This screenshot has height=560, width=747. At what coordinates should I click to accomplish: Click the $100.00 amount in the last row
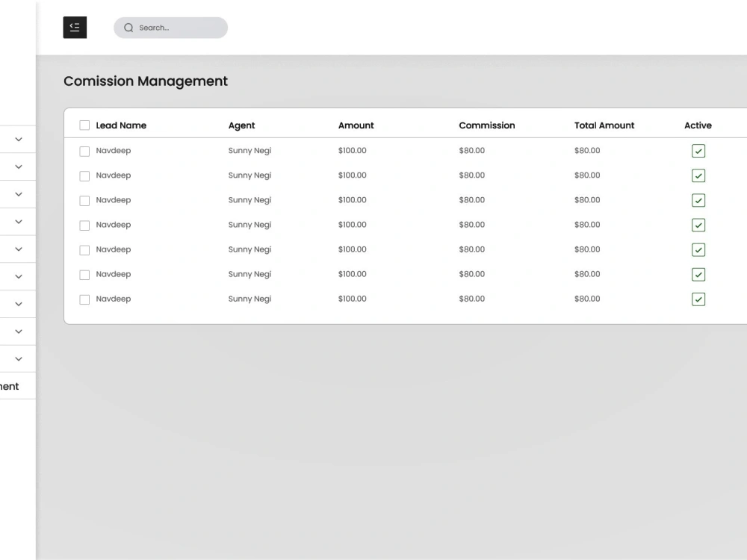352,299
